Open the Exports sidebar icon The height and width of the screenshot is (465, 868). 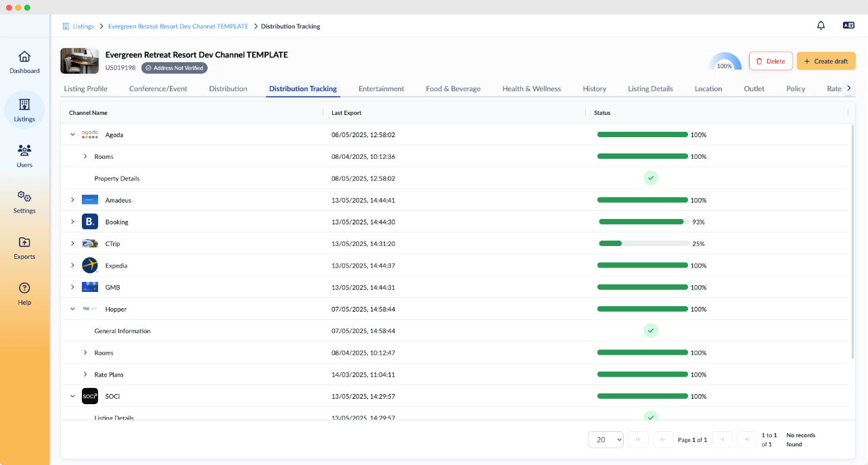coord(24,242)
